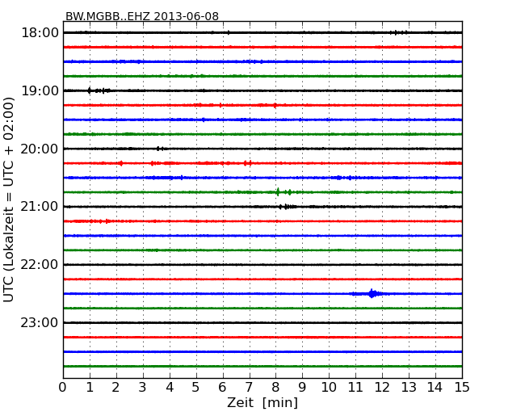Select x-axis tick label 12
Viewport: 525px width, 420px height.
382,388
